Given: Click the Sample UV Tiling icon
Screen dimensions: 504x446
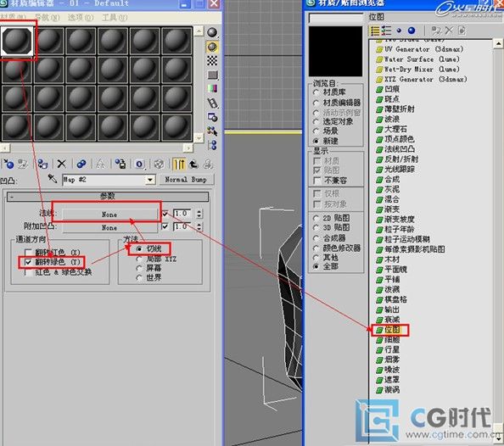Looking at the screenshot, I should pyautogui.click(x=212, y=75).
